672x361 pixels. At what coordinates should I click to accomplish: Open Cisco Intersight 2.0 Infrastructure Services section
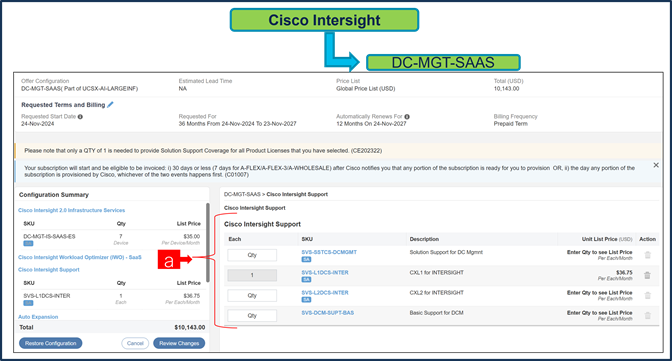(72, 210)
